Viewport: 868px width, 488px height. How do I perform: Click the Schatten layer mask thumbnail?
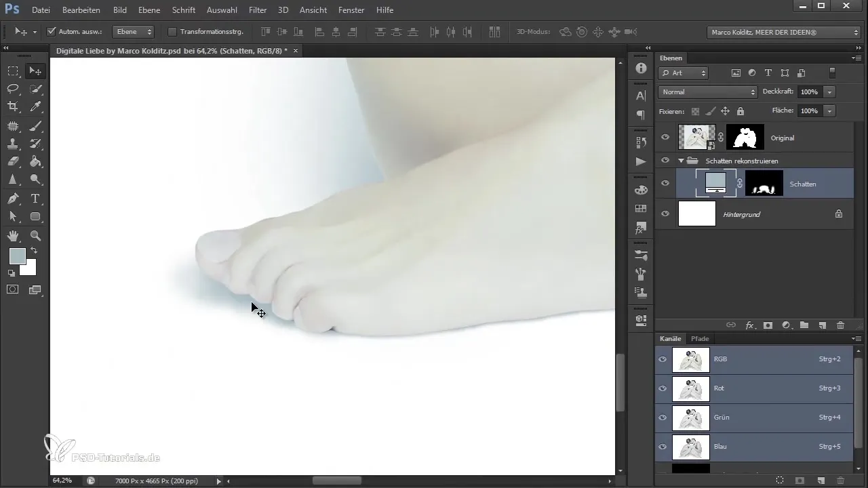[x=764, y=184]
